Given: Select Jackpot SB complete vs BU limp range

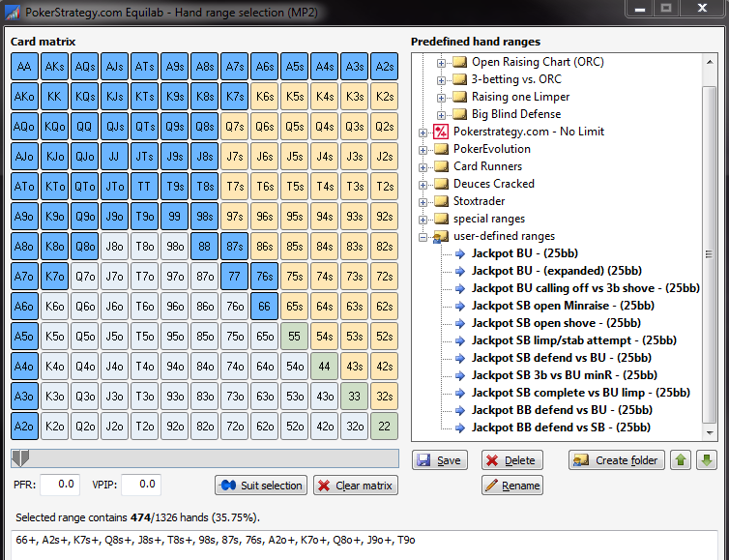Looking at the screenshot, I should tap(581, 393).
